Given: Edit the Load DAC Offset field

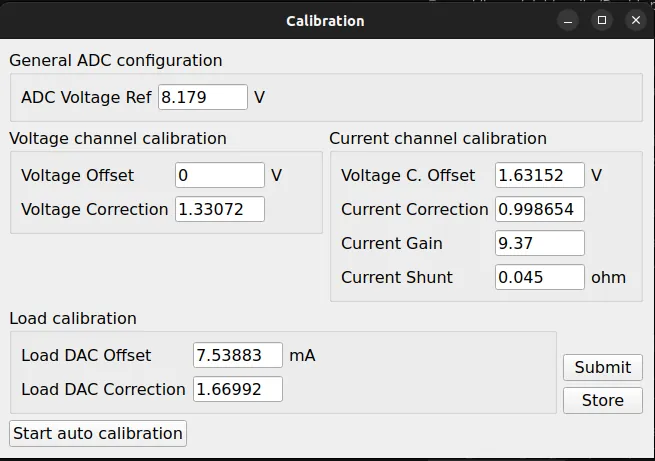Looking at the screenshot, I should (238, 355).
